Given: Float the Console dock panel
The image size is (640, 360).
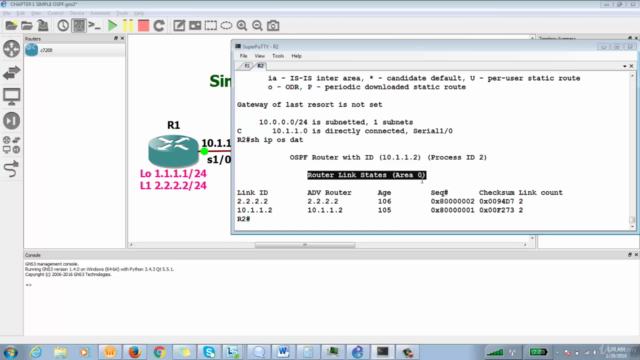Looking at the screenshot, I should pos(630,255).
